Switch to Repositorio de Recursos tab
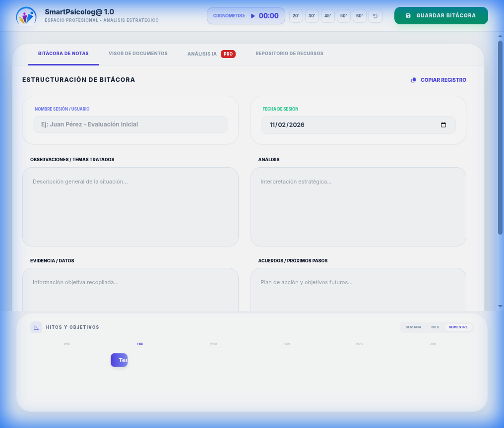504x428 pixels. [289, 54]
